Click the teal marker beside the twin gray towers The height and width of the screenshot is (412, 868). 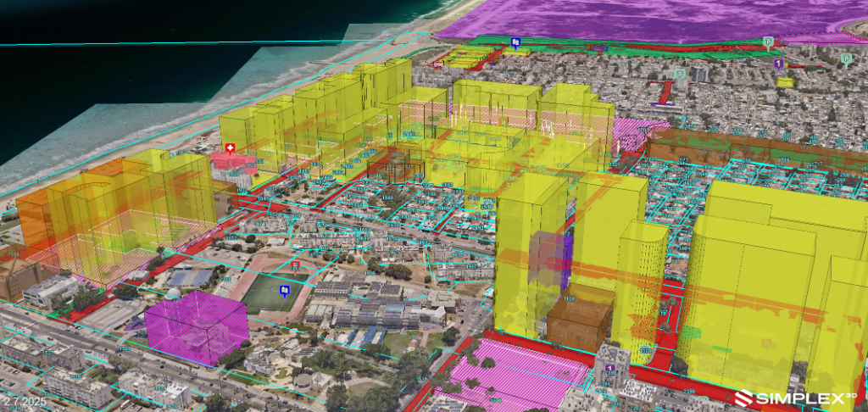pos(681,74)
